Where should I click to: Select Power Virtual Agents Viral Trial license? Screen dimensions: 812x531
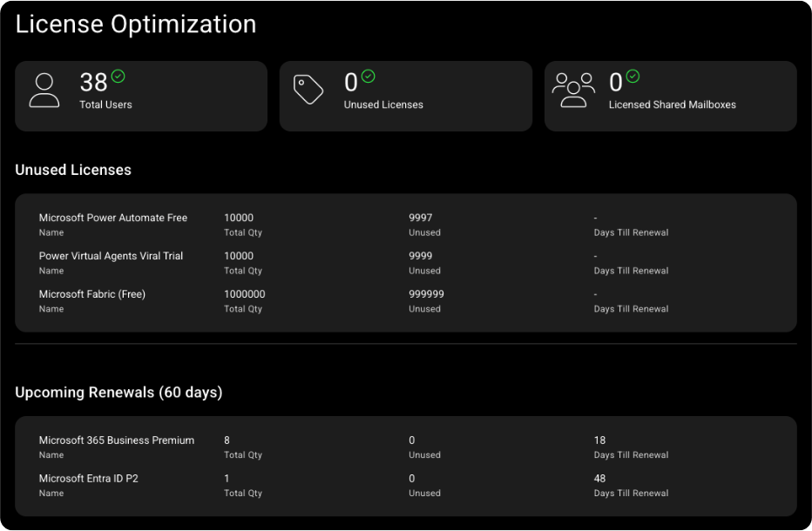pyautogui.click(x=111, y=256)
